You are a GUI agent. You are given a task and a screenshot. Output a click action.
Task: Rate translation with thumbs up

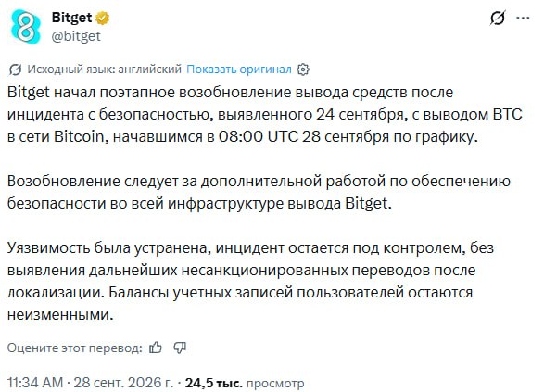pos(156,348)
